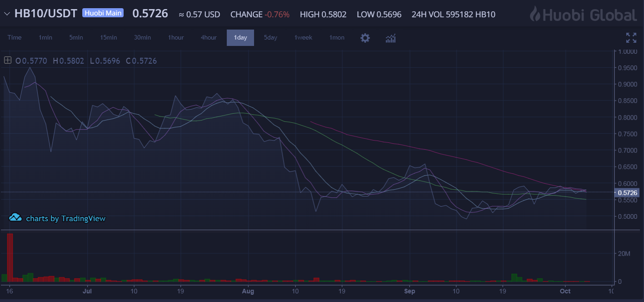Click the HIGH 0.5802 value

[323, 15]
